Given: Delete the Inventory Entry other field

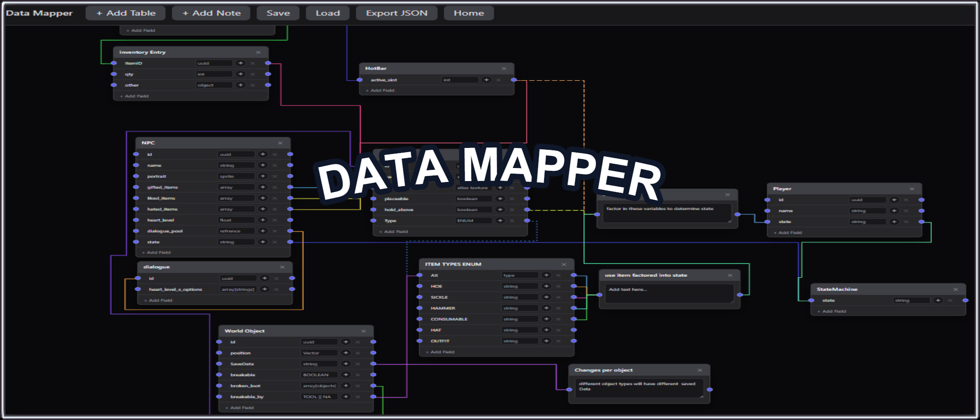Looking at the screenshot, I should click(252, 85).
